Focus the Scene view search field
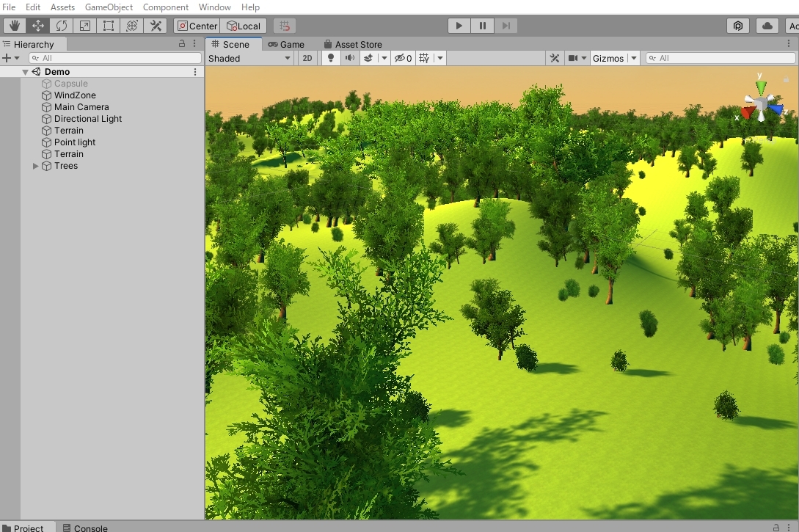The height and width of the screenshot is (532, 799). pos(720,58)
